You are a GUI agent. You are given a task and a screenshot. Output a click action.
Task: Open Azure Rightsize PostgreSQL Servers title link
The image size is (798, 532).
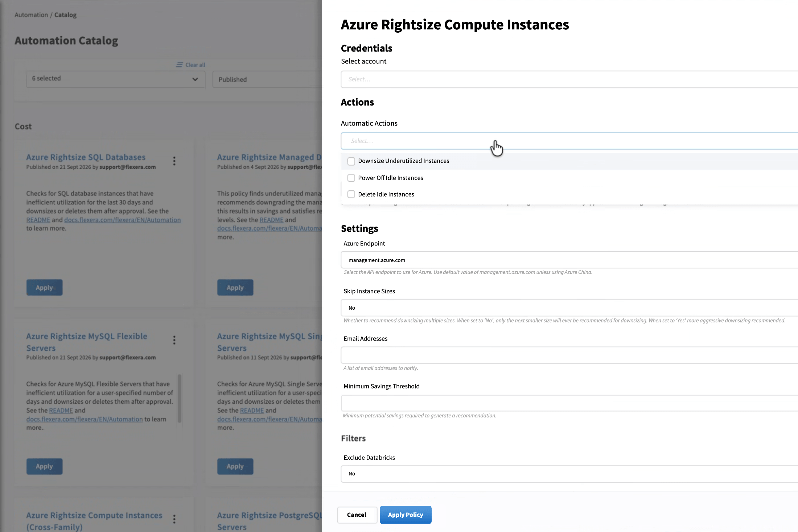[270, 521]
